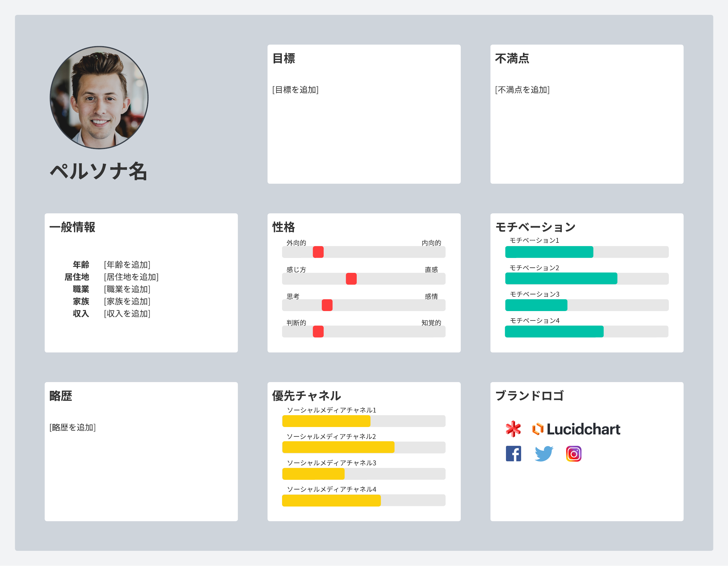The width and height of the screenshot is (728, 566).
Task: Click the 外向的/内向的 slider handle
Action: point(318,252)
